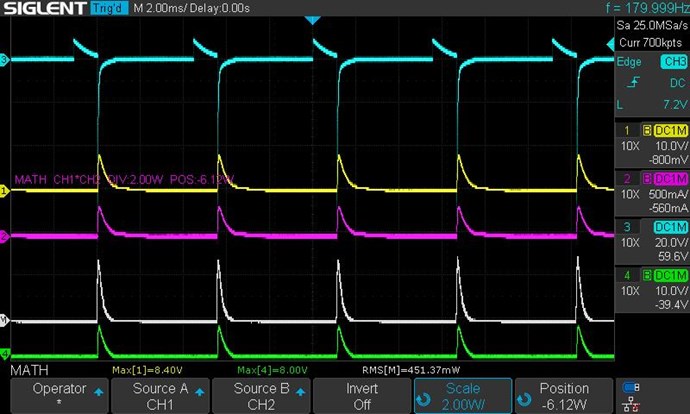690x414 pixels.
Task: Click the Max[1]=8.40V measurement
Action: pos(147,370)
